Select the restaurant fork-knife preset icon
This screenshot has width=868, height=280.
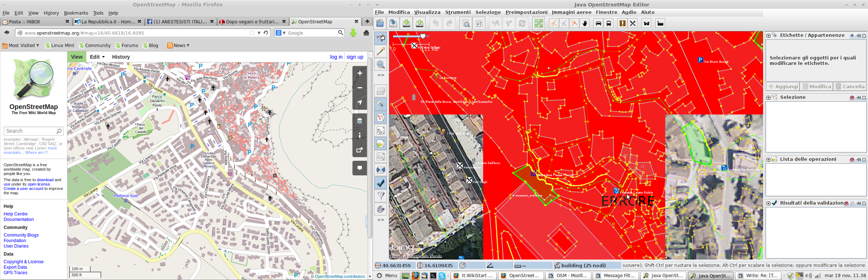point(633,23)
